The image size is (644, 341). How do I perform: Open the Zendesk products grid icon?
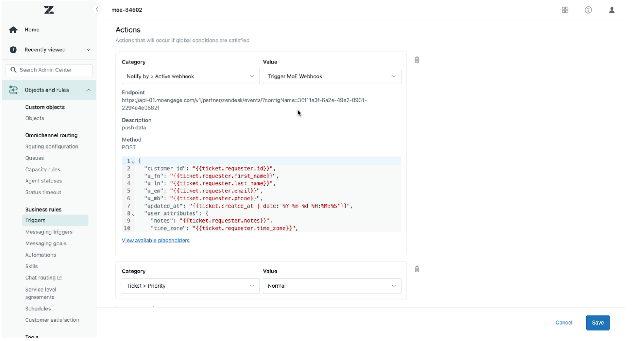point(565,10)
